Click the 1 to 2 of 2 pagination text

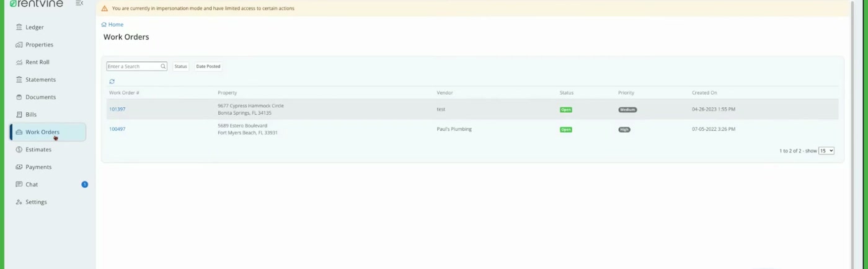coord(792,151)
